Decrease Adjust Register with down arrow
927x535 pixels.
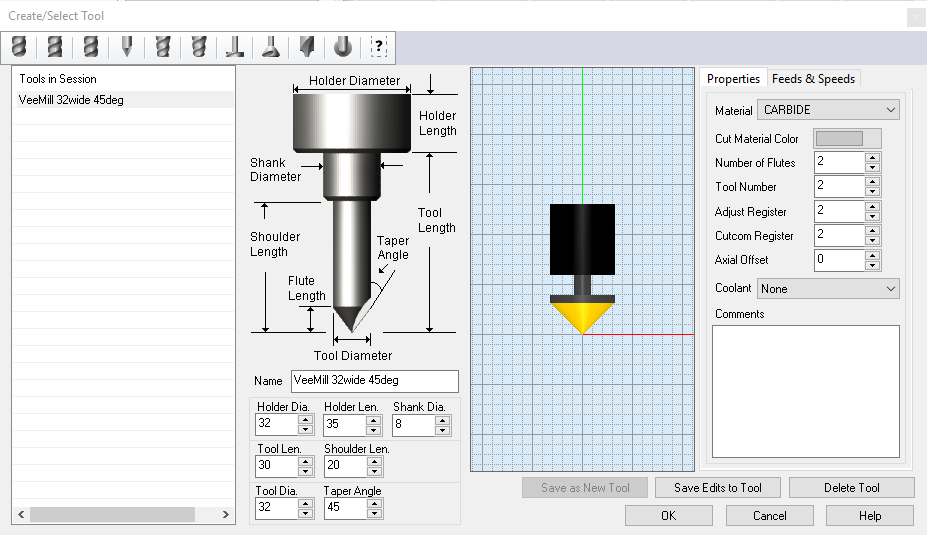[872, 216]
